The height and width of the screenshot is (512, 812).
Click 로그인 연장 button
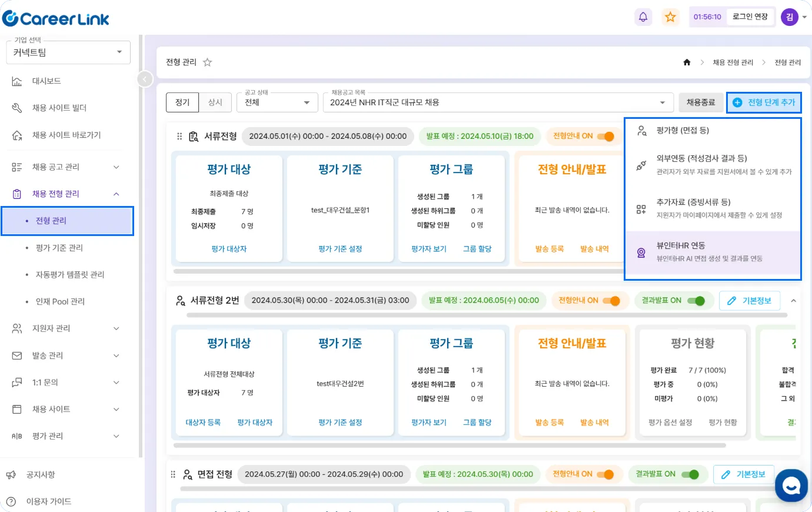coord(750,17)
